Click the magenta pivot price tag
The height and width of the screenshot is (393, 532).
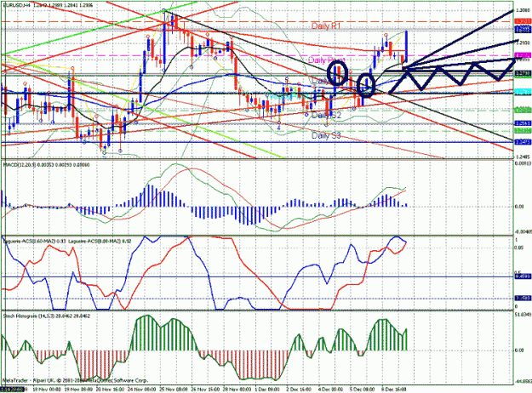[523, 55]
